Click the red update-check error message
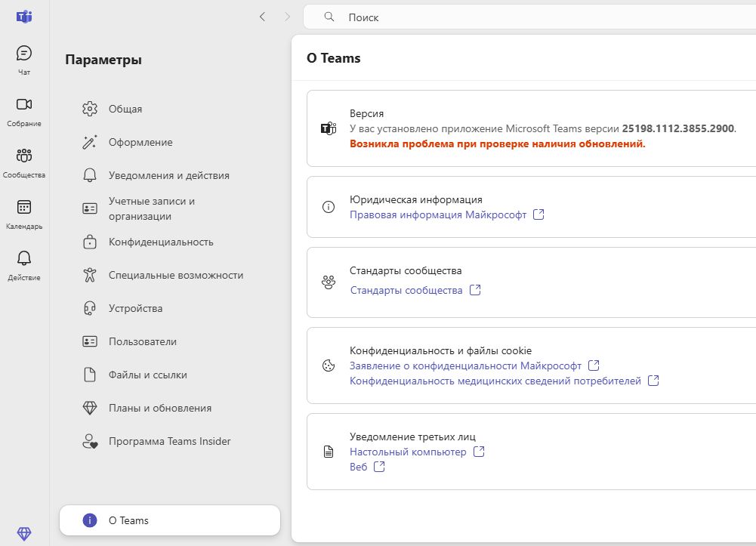This screenshot has height=546, width=756. coord(497,143)
